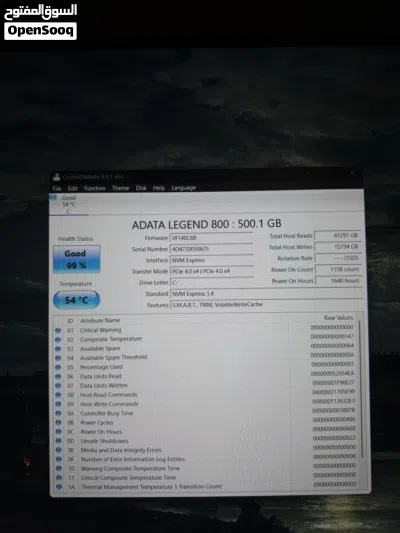Click the Transfer Mode PCIe 4.0 x4 field
This screenshot has height=533, width=400.
pyautogui.click(x=211, y=271)
